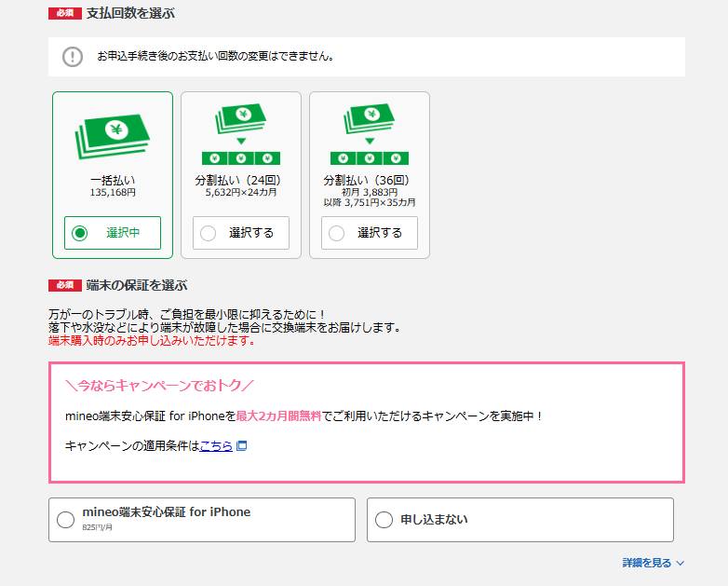Click the external link icon beside こちら
The image size is (728, 586).
point(241,446)
